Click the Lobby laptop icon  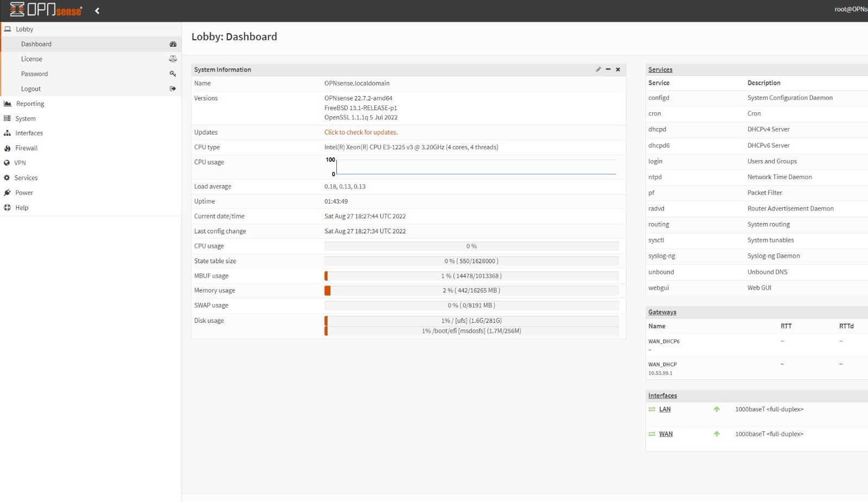coord(8,29)
